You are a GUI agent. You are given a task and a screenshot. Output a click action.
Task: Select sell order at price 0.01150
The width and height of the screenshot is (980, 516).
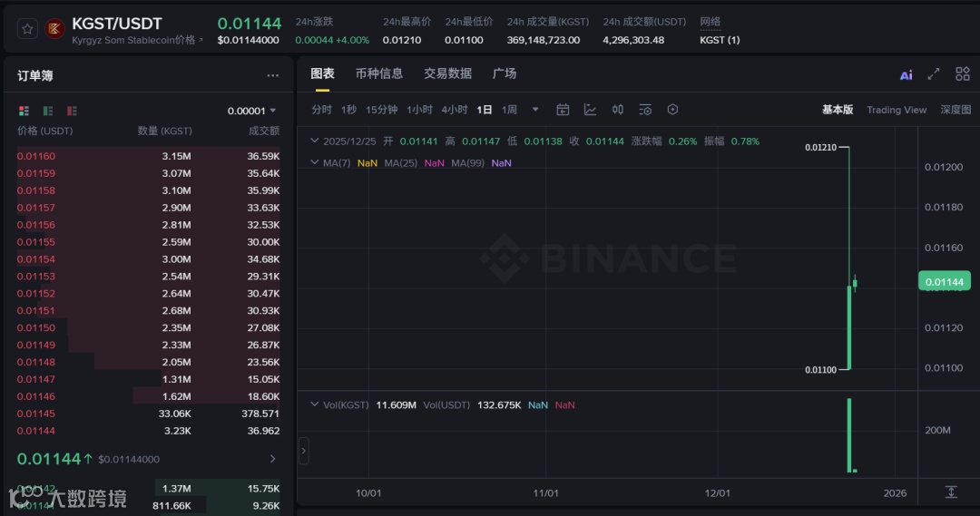pos(148,328)
